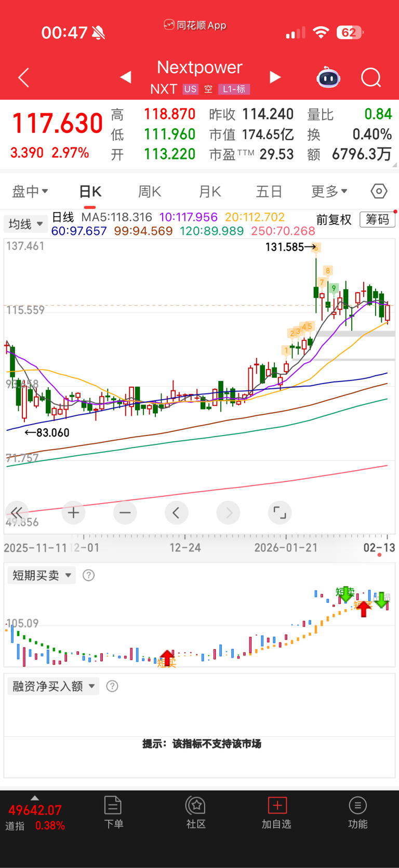Open 短期买卖 indicator dropdown
This screenshot has height=868, width=399.
click(x=42, y=575)
